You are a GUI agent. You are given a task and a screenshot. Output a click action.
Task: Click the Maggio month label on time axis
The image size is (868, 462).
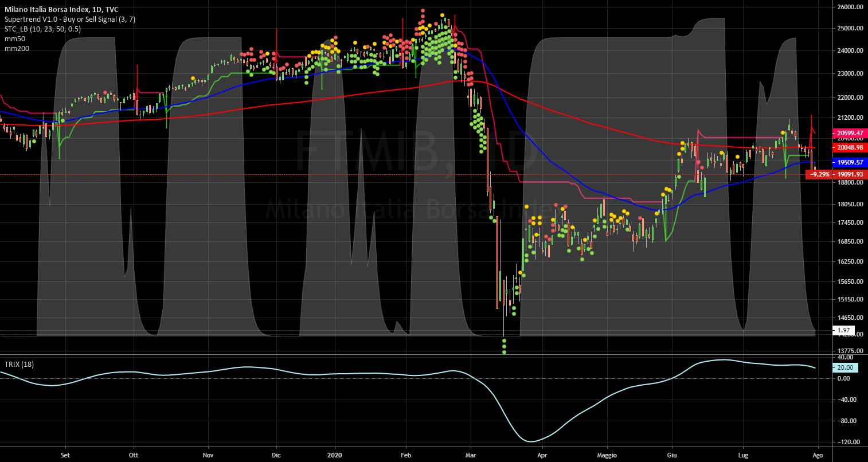click(606, 455)
